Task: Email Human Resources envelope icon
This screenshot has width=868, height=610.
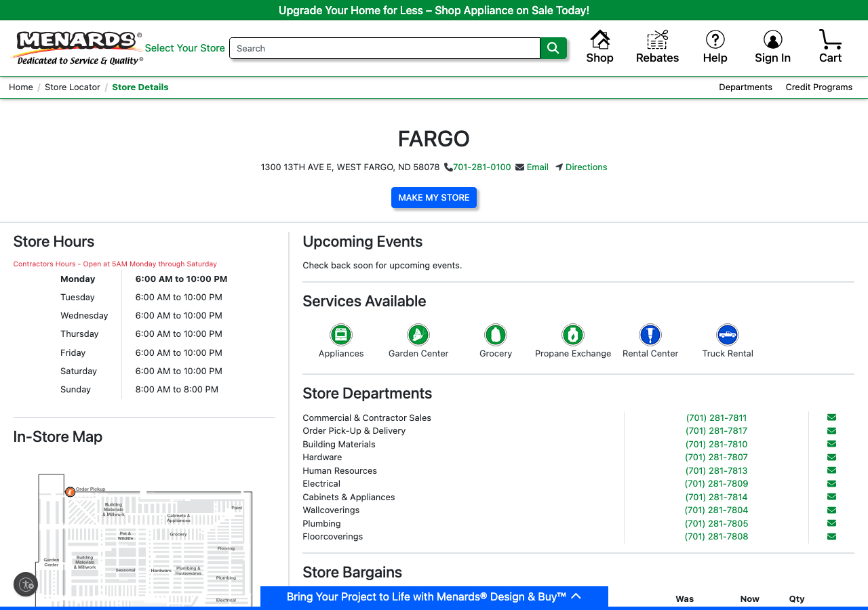Action: [x=831, y=470]
